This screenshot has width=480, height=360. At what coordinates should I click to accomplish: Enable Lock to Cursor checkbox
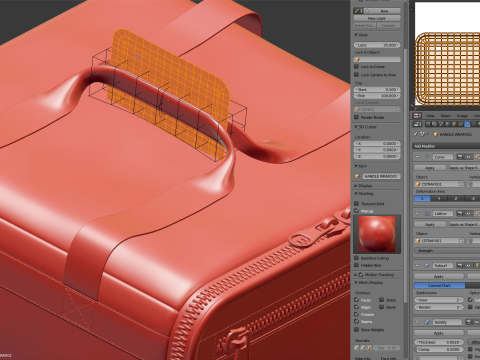(x=356, y=67)
